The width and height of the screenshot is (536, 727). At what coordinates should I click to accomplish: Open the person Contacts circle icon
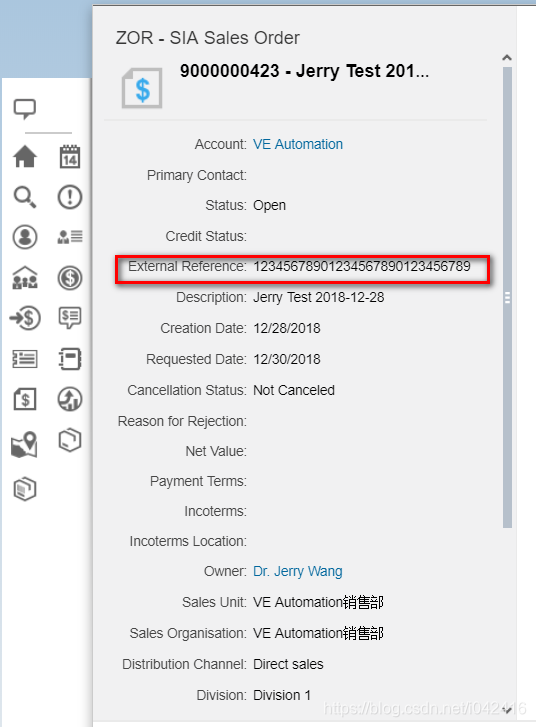tap(25, 237)
